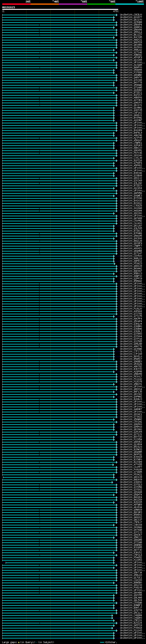Click the white query sequence bar
This screenshot has height=644, width=146.
pos(60,10)
